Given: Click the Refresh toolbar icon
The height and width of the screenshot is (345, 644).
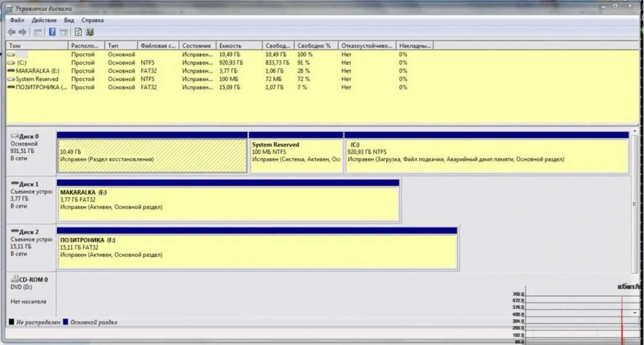Looking at the screenshot, I should (78, 32).
